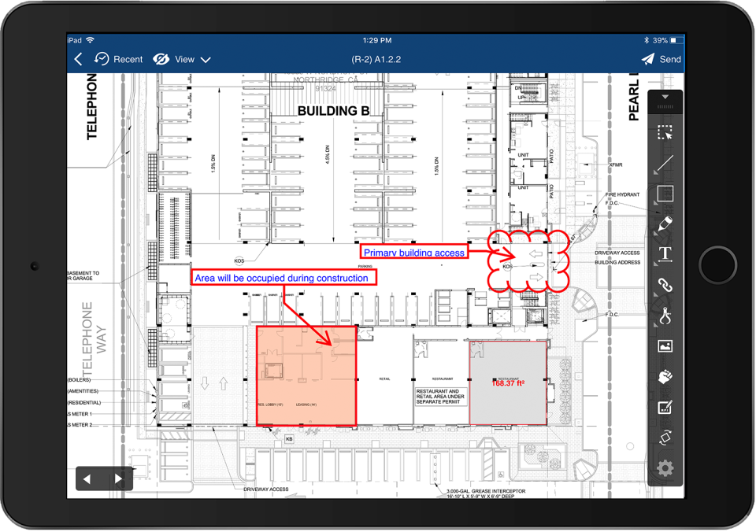The image size is (756, 532).
Task: Open the Recent documents list
Action: coord(119,59)
